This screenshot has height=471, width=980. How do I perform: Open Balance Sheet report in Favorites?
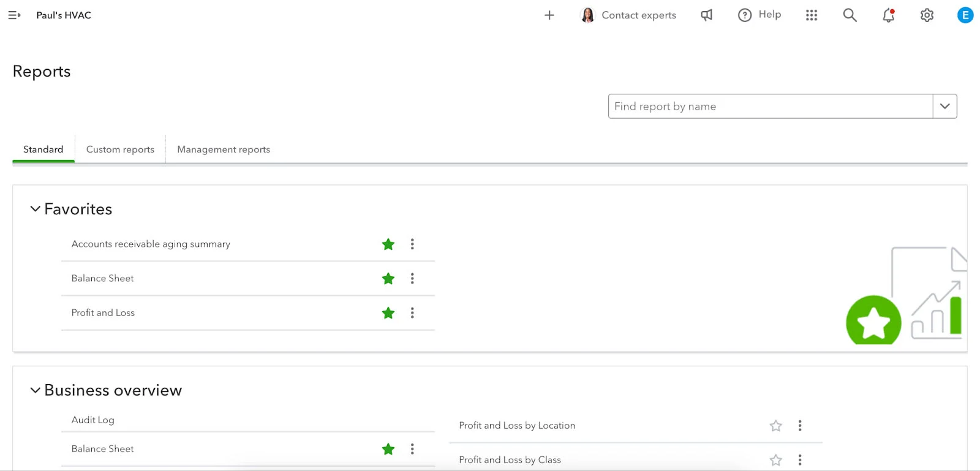click(102, 278)
